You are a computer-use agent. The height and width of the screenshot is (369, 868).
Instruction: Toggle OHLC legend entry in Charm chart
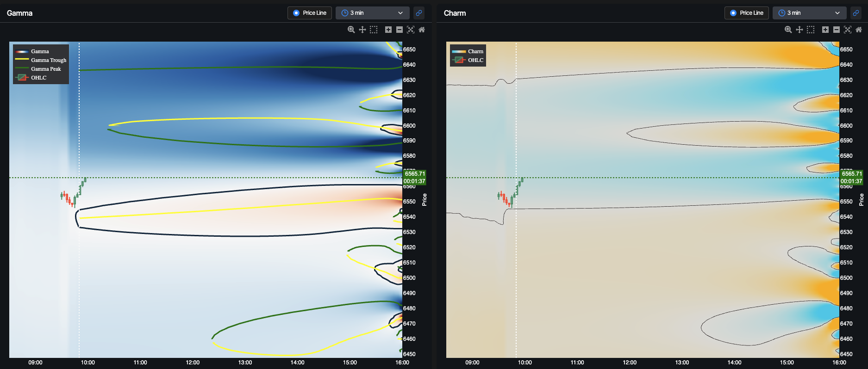tap(468, 60)
